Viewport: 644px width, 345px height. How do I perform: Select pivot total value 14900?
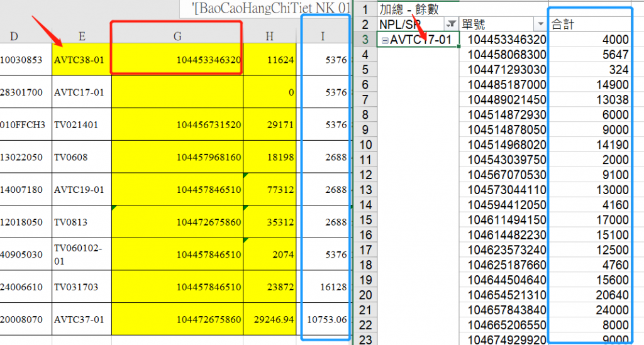(x=590, y=84)
